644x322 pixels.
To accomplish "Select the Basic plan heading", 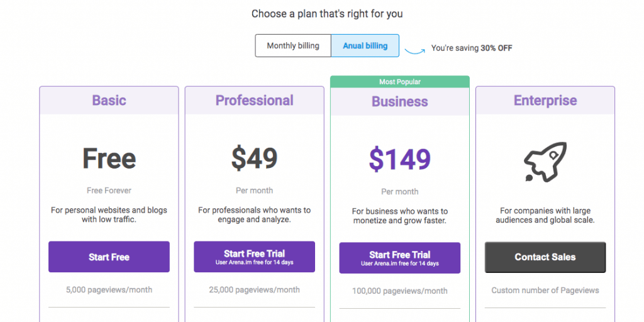I will 109,101.
